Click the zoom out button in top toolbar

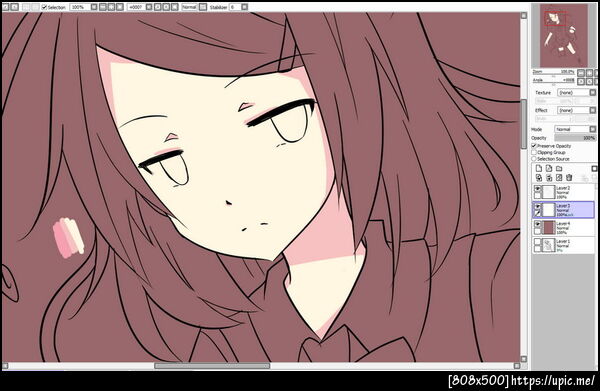[x=103, y=7]
